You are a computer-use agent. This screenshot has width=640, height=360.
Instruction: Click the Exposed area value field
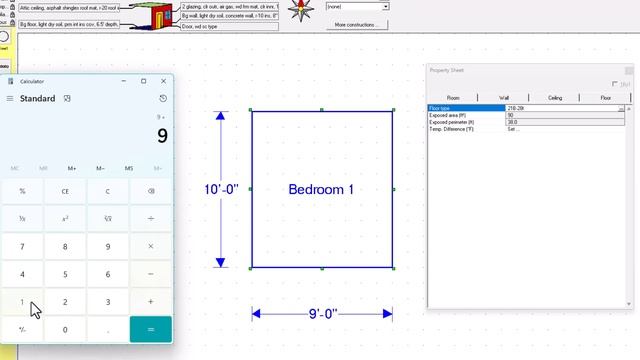click(x=565, y=116)
